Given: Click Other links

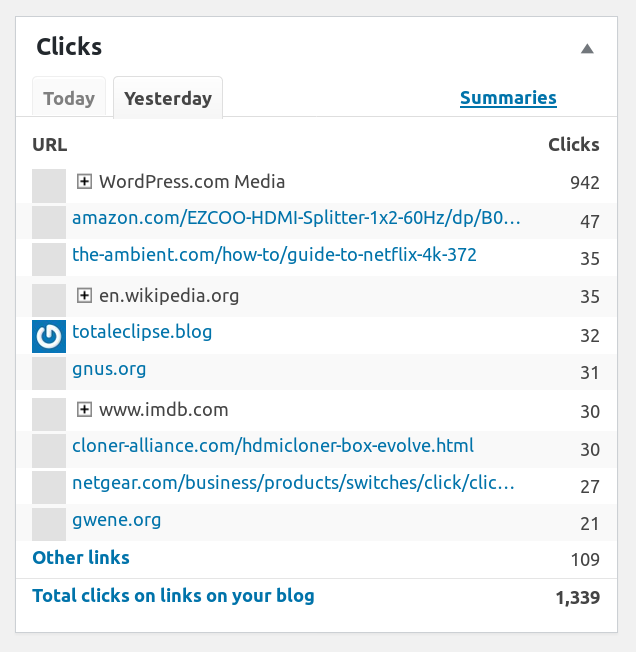Looking at the screenshot, I should tap(81, 558).
